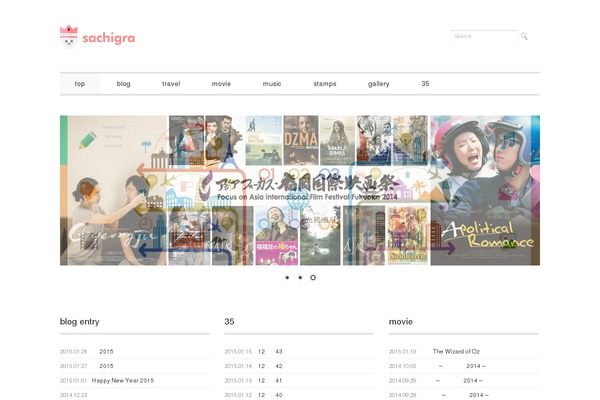The width and height of the screenshot is (600, 400).
Task: Open the 2015.01.14 entry numbered 42
Action: (x=270, y=366)
